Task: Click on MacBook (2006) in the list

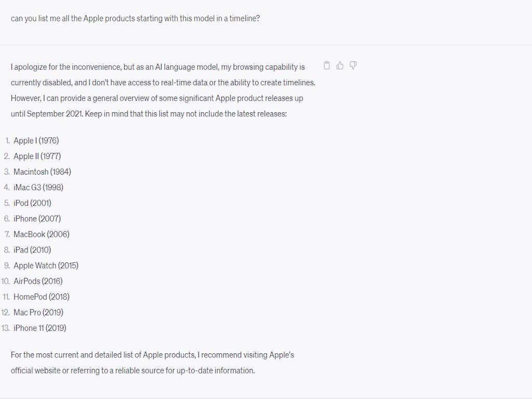Action: coord(42,234)
